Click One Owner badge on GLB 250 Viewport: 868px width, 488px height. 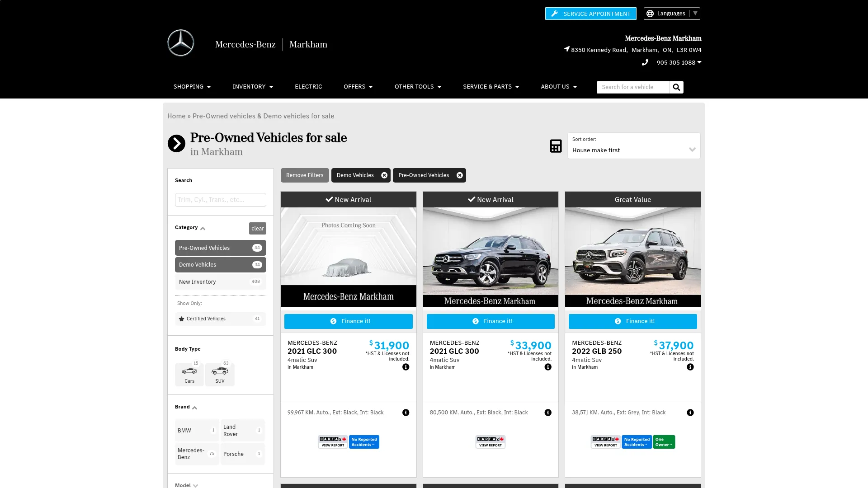coord(664,442)
